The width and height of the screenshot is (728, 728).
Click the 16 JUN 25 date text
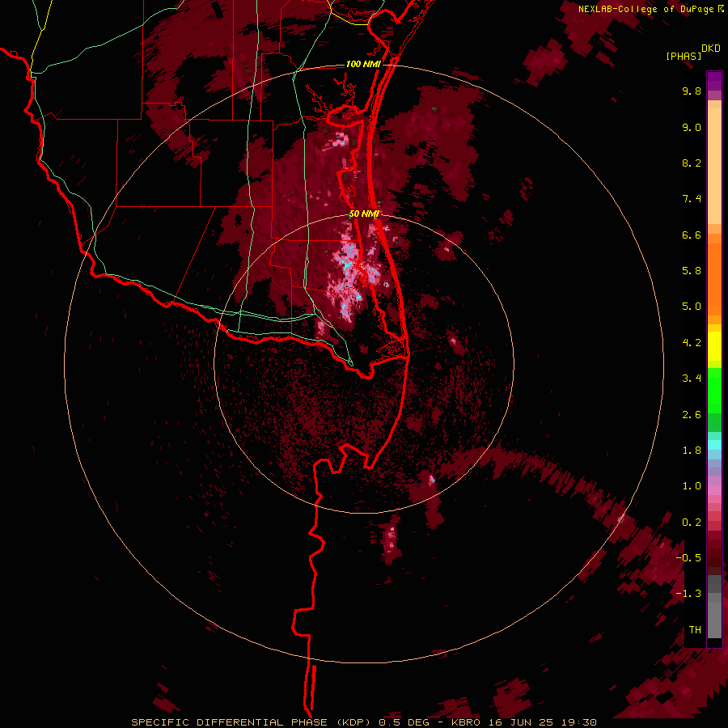coord(520,722)
